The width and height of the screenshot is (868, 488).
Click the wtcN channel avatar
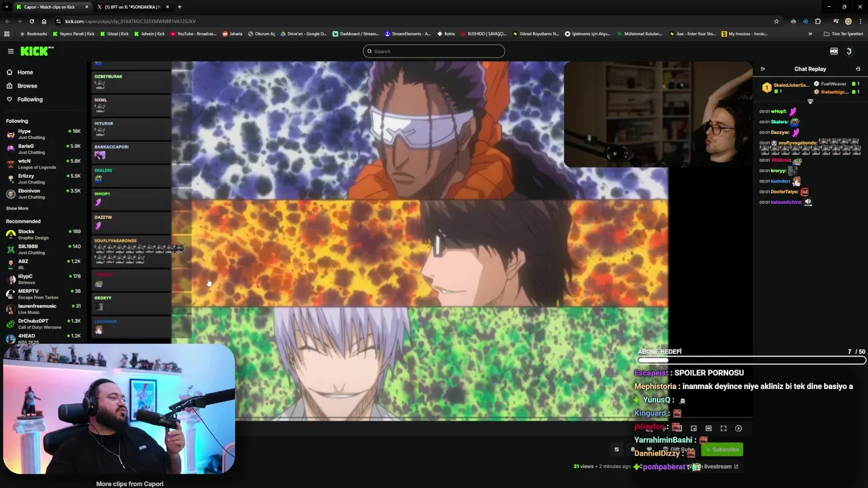pyautogui.click(x=10, y=164)
